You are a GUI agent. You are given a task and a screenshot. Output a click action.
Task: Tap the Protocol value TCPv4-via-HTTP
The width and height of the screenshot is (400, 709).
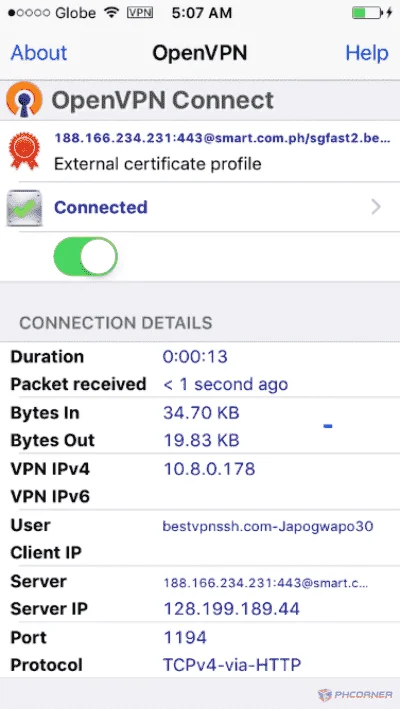coord(232,665)
